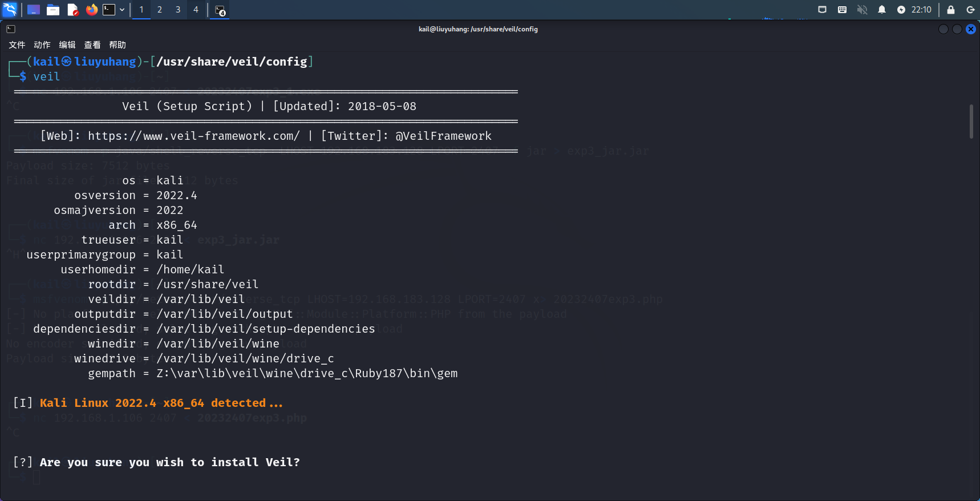Switch to workspace 3
The width and height of the screenshot is (980, 501).
(x=178, y=10)
